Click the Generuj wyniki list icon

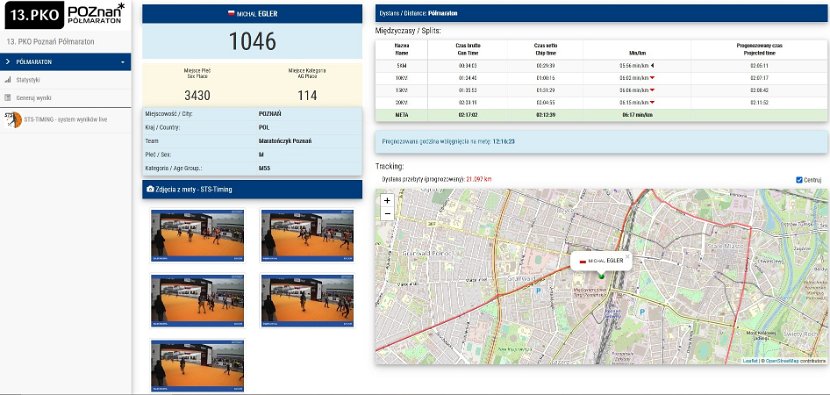point(8,98)
